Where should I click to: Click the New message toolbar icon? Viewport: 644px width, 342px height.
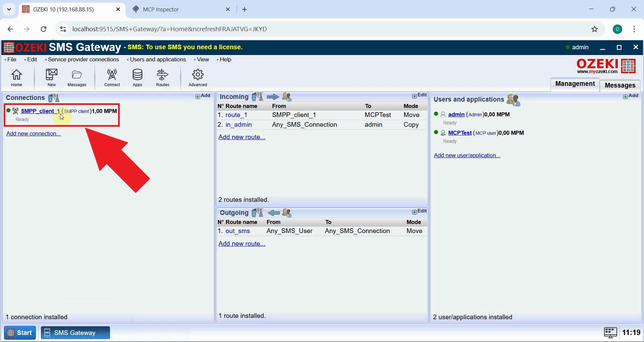[x=51, y=77]
